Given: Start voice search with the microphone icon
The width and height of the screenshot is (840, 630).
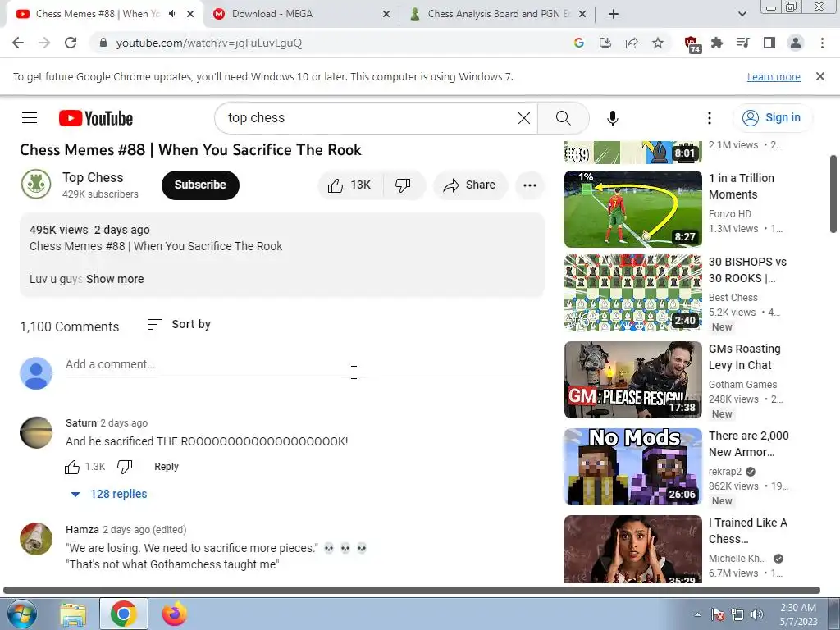Looking at the screenshot, I should (x=612, y=118).
